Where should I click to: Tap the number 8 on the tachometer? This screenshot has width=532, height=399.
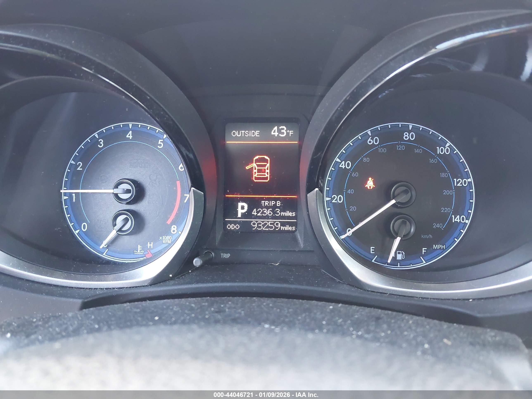point(174,229)
